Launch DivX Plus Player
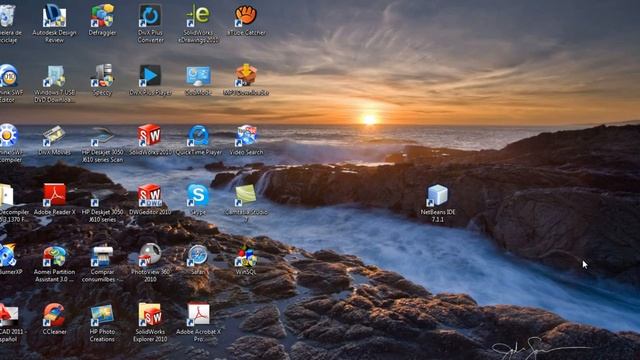 click(150, 76)
